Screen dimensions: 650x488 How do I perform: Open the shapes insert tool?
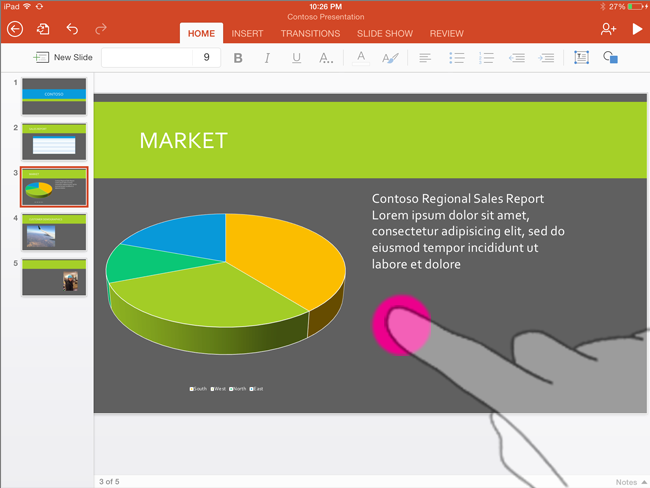(x=610, y=58)
